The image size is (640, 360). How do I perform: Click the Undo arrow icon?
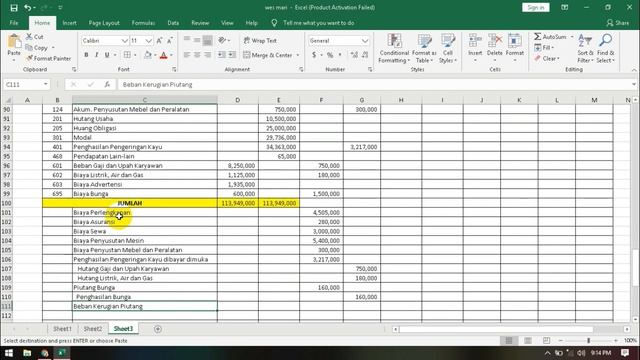[28, 8]
